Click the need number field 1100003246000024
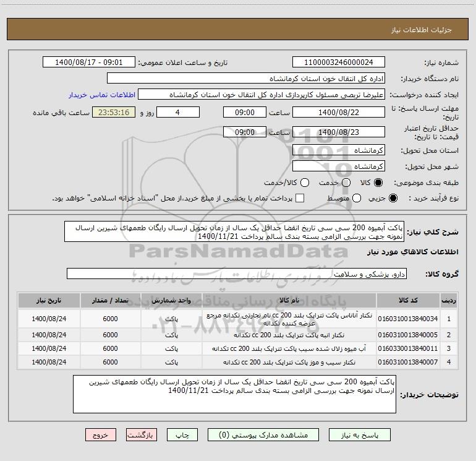476x461 pixels. point(339,62)
